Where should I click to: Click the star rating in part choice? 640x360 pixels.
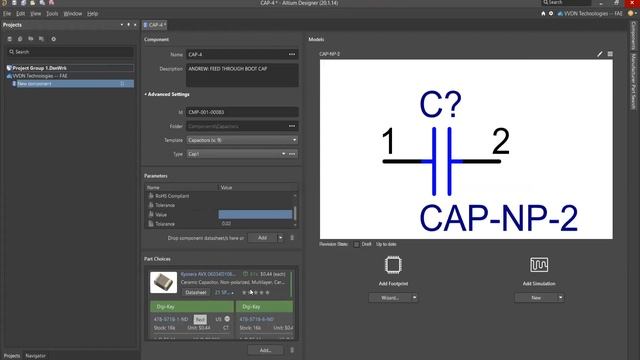256,293
